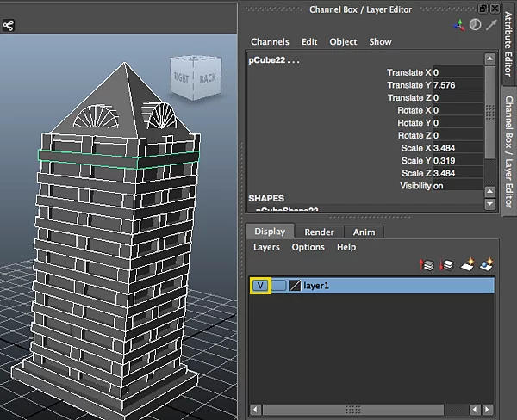Image resolution: width=517 pixels, height=420 pixels.
Task: Click the hyperbolic arrow icon in Channel Box
Action: (x=491, y=25)
